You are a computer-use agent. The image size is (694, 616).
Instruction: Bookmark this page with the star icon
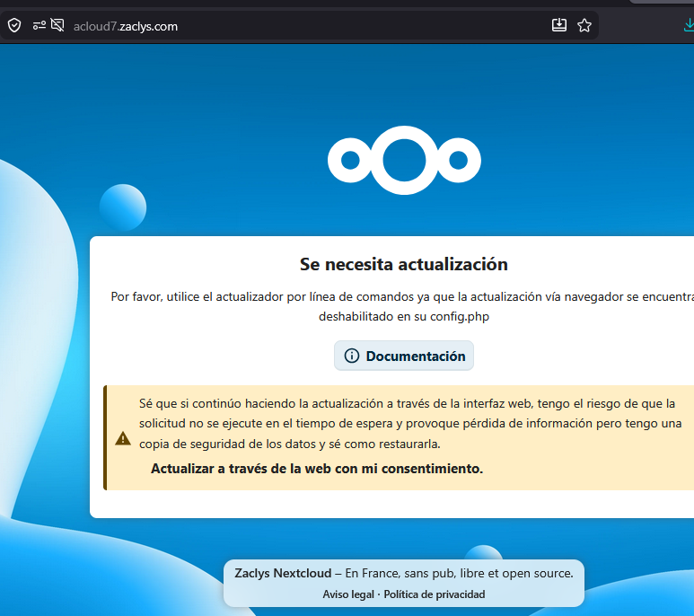(584, 25)
